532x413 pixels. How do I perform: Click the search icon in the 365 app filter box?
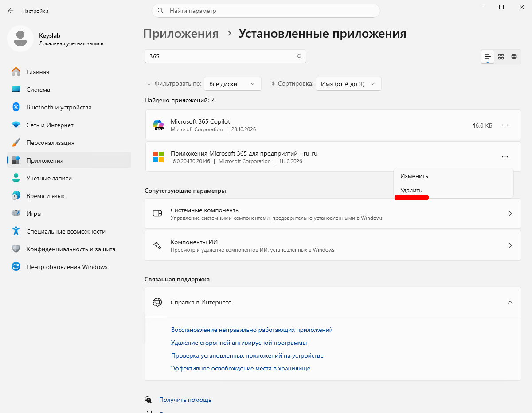[300, 56]
